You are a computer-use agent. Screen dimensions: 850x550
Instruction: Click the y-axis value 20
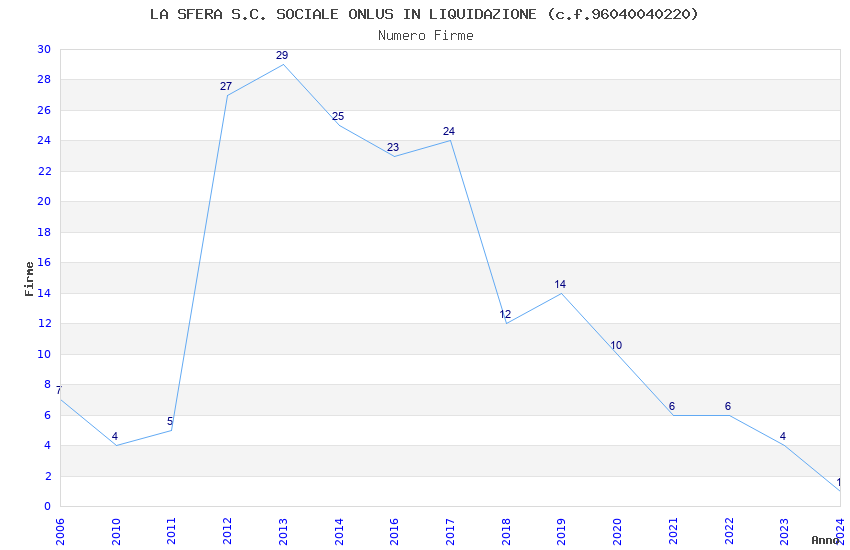pos(44,202)
